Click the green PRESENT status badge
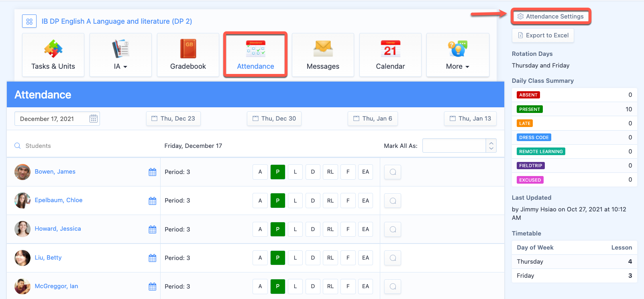Screen dimensions: 644x299 point(530,109)
